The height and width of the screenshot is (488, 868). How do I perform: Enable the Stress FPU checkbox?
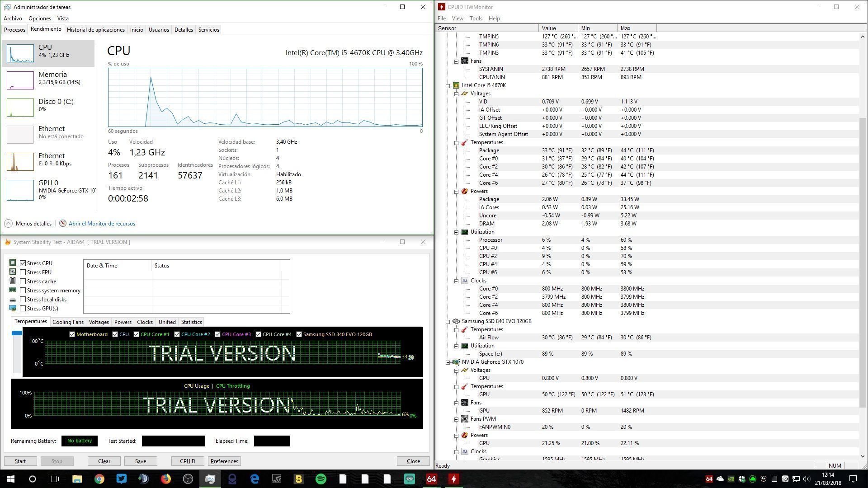pos(23,272)
